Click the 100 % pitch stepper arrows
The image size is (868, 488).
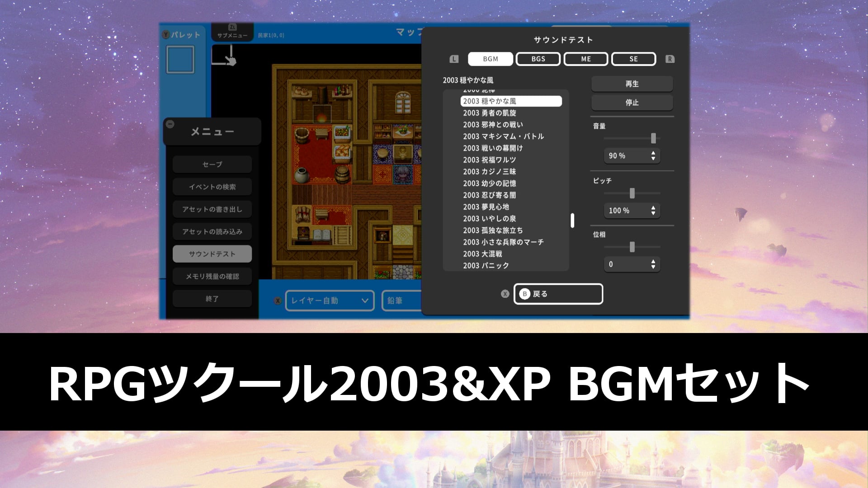[x=653, y=211]
